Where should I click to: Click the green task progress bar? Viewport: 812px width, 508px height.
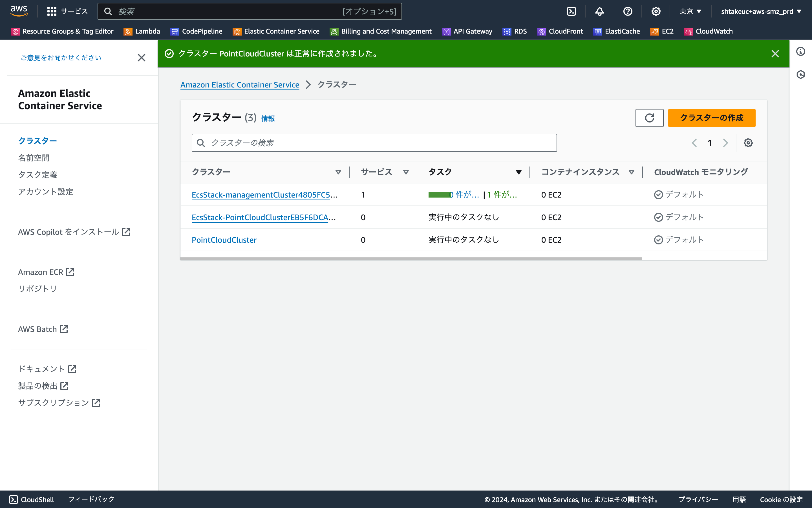pyautogui.click(x=440, y=194)
